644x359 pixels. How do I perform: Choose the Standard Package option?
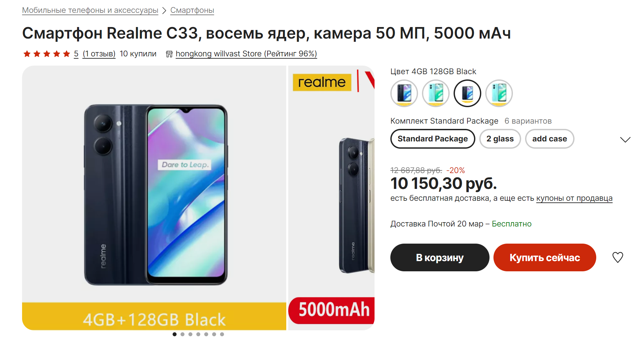[433, 139]
